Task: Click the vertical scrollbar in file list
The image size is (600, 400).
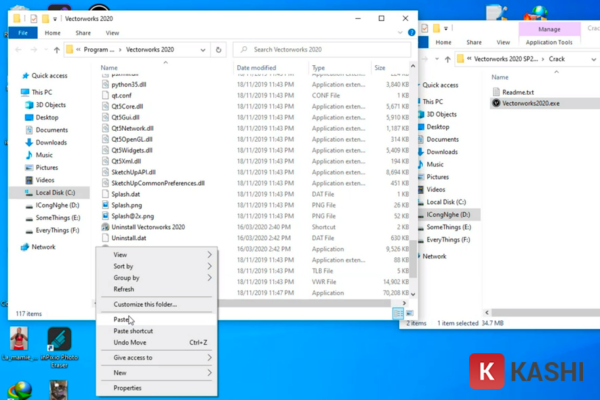Action: pos(413,258)
